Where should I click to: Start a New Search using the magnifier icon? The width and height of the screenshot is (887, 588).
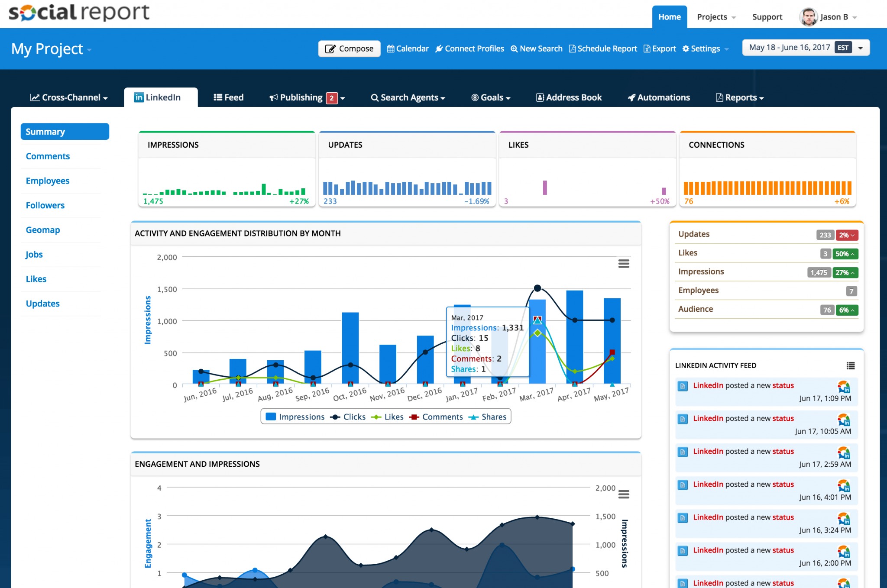pos(515,48)
